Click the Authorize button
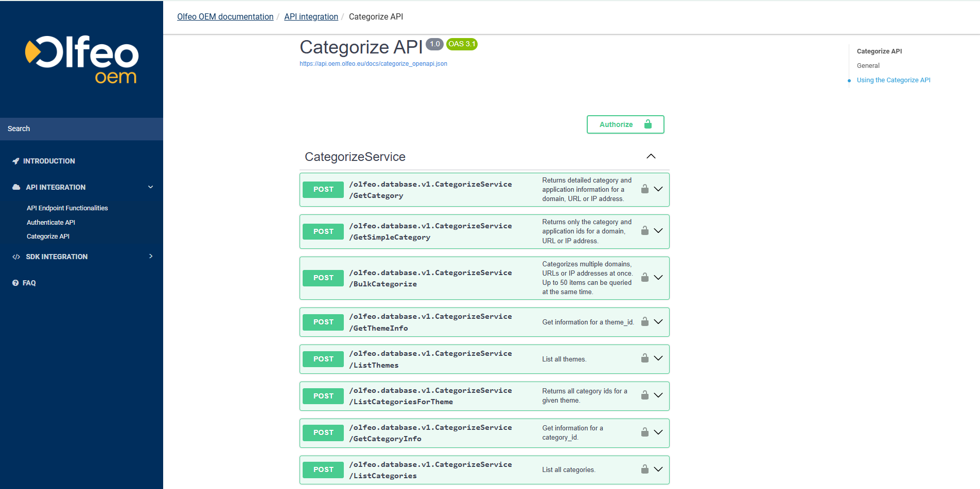 [x=625, y=124]
